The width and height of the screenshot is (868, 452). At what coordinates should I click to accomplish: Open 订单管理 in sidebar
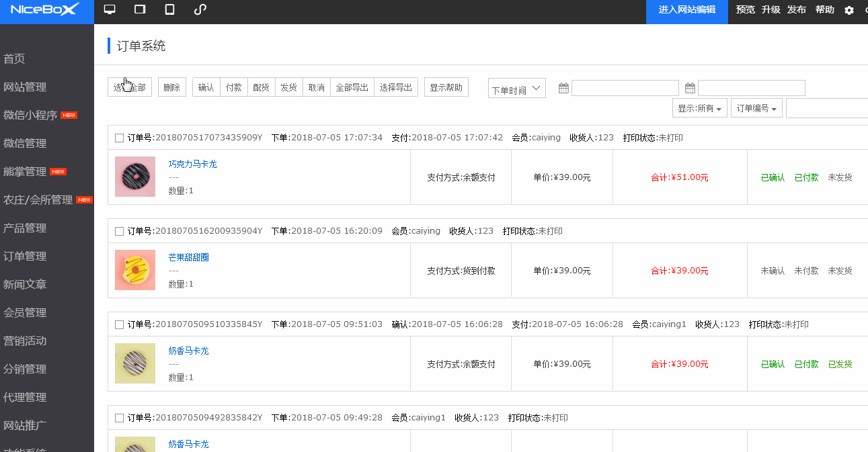point(25,257)
